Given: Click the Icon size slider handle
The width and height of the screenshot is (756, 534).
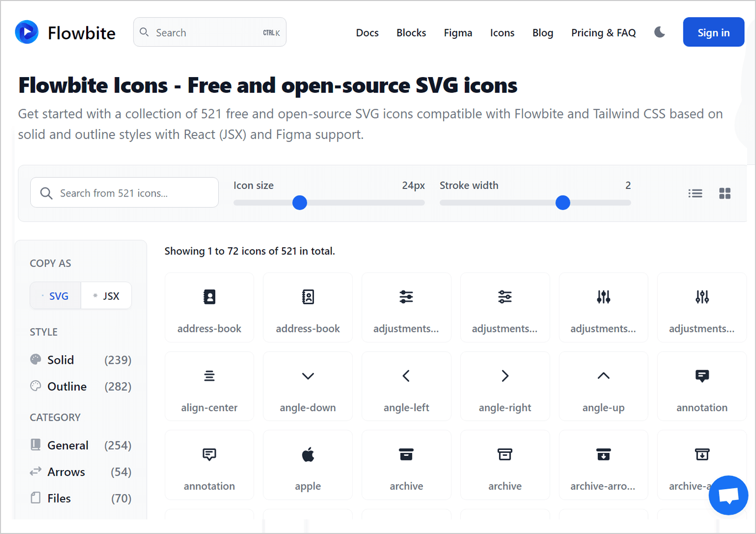Looking at the screenshot, I should (x=300, y=203).
